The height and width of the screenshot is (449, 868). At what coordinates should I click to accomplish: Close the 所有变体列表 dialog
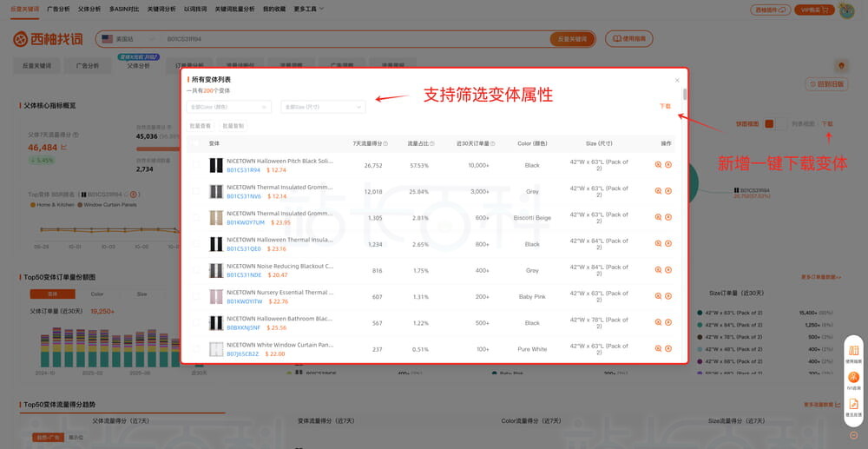click(x=677, y=80)
